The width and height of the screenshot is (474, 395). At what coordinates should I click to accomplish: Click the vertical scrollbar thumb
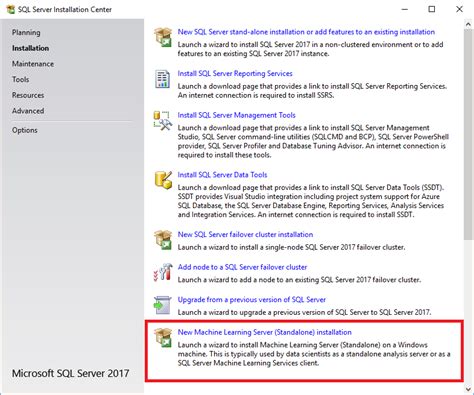tap(468, 134)
